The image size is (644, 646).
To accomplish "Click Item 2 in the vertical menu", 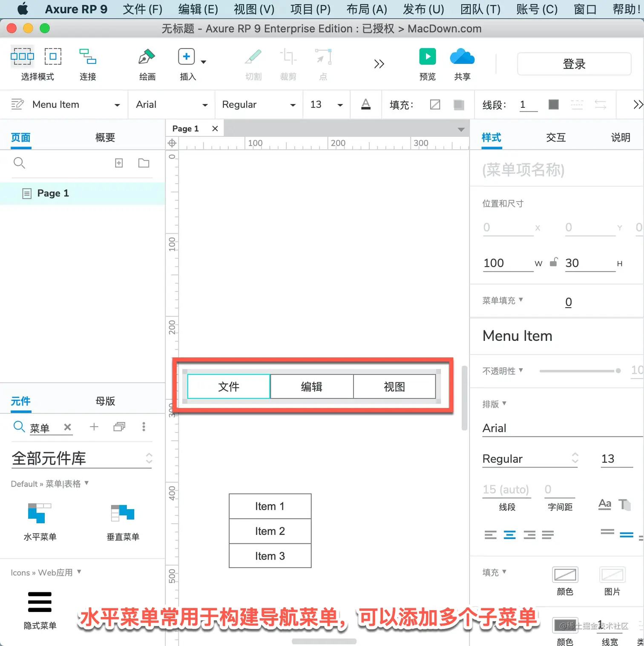I will (x=270, y=531).
